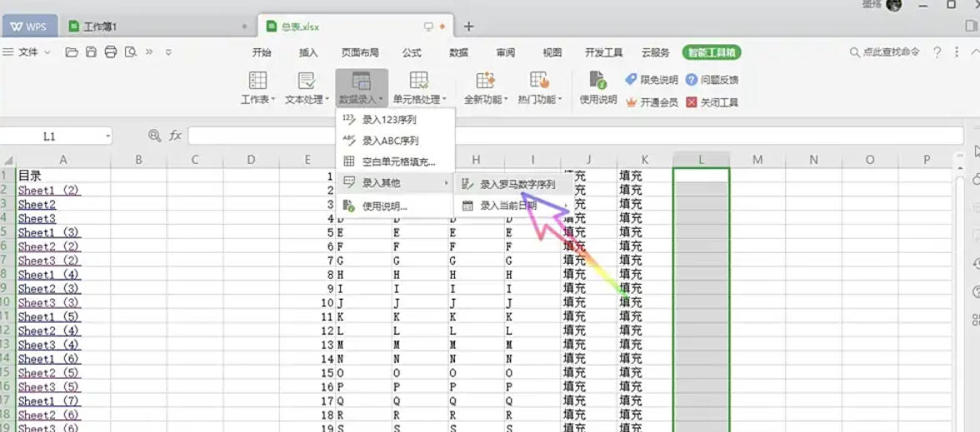
Task: Click the 关闭工具 red close-tool icon
Action: click(692, 102)
